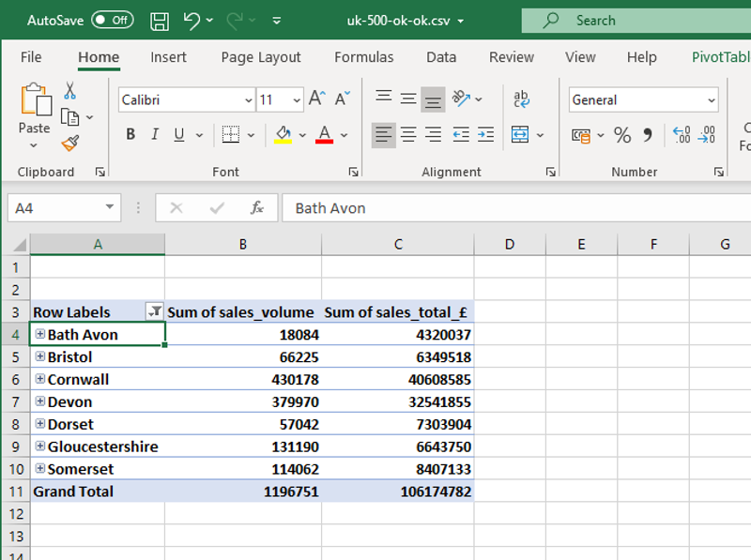Click the Merge & Center icon
The image size is (751, 560).
520,135
